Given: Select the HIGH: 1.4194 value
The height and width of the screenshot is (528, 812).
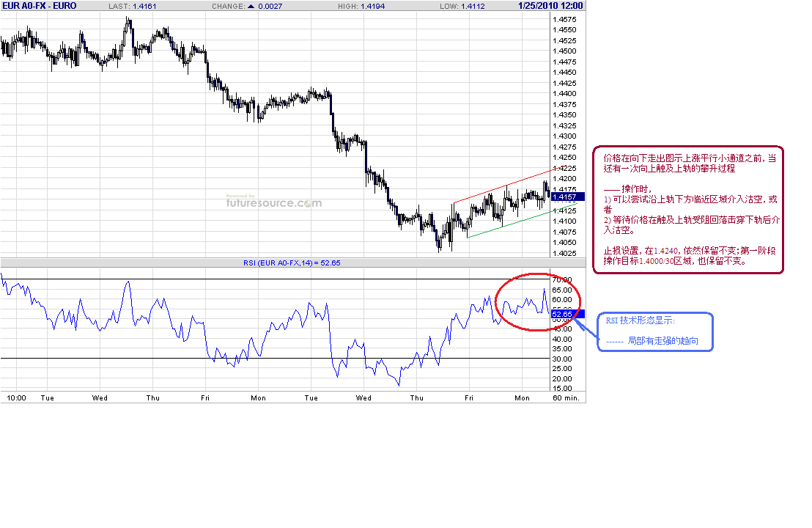Looking at the screenshot, I should [361, 6].
